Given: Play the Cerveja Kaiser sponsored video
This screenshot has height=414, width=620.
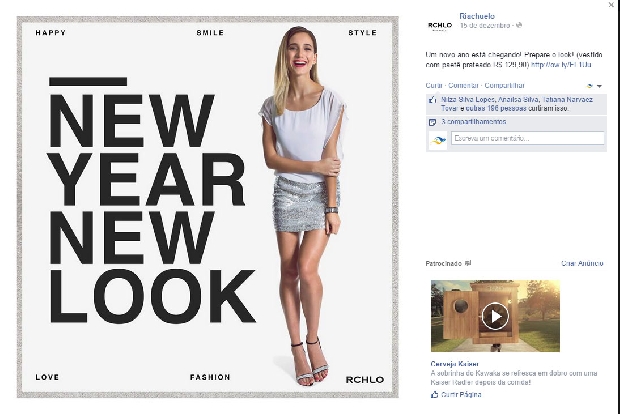Looking at the screenshot, I should click(x=495, y=316).
